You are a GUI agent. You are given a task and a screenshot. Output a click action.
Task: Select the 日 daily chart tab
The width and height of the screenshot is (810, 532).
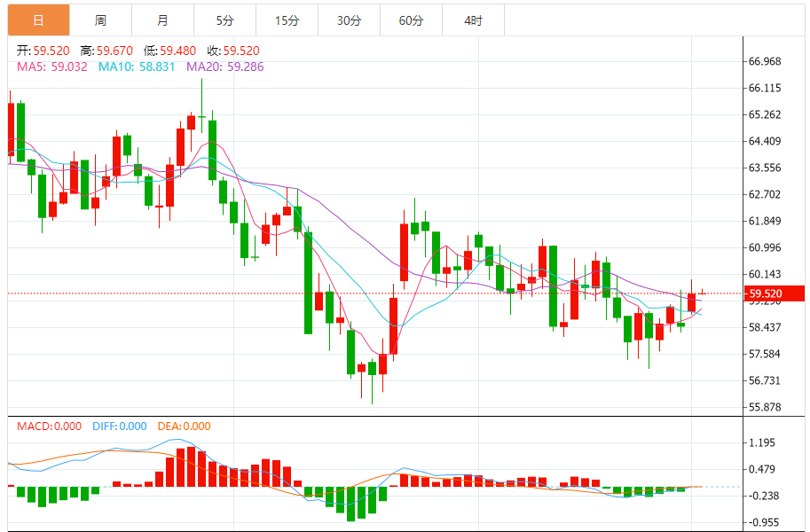pos(38,20)
